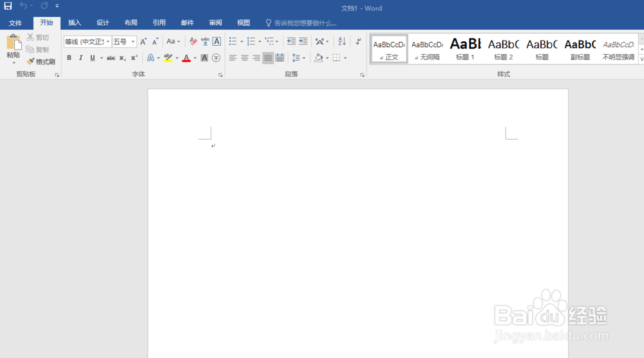Decrease paragraph indent
The height and width of the screenshot is (358, 644).
[291, 41]
